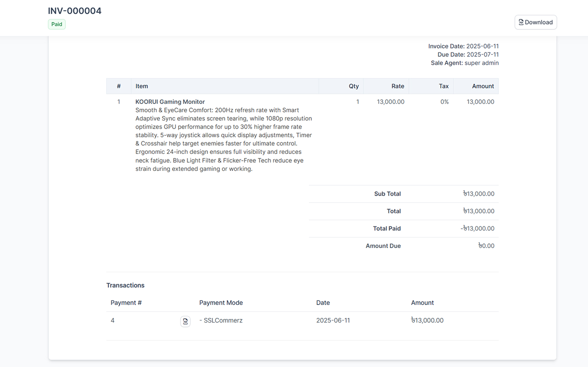Expand the Sub Total row
Viewport: 588px width, 367px height.
387,193
